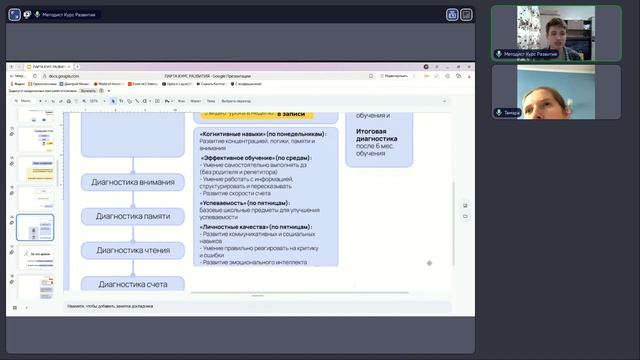Open the lower side panel icon at the right edge
This screenshot has height=360, width=640.
coord(465,216)
